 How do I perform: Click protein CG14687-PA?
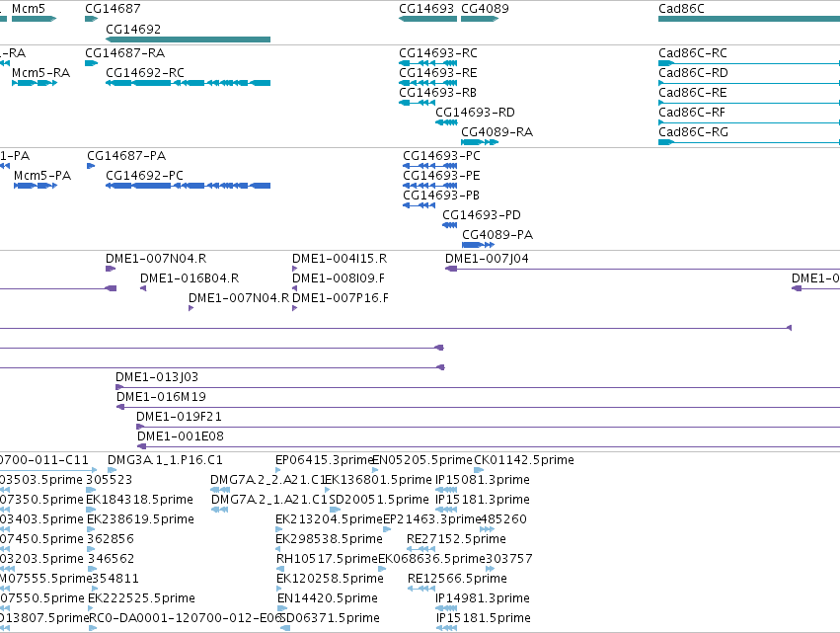coord(91,166)
